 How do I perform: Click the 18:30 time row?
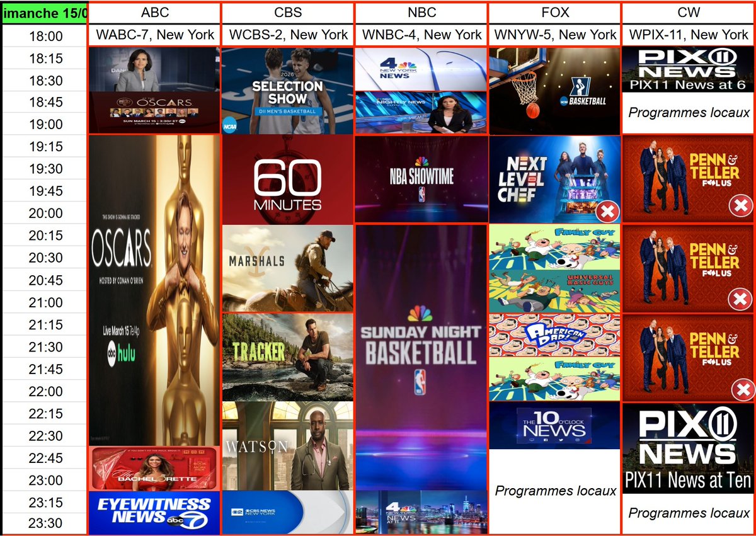coord(45,80)
